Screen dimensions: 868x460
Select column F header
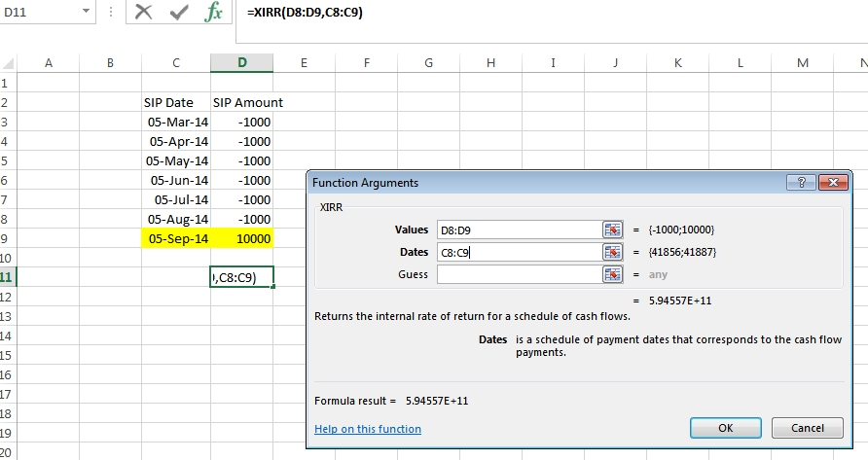coord(367,63)
